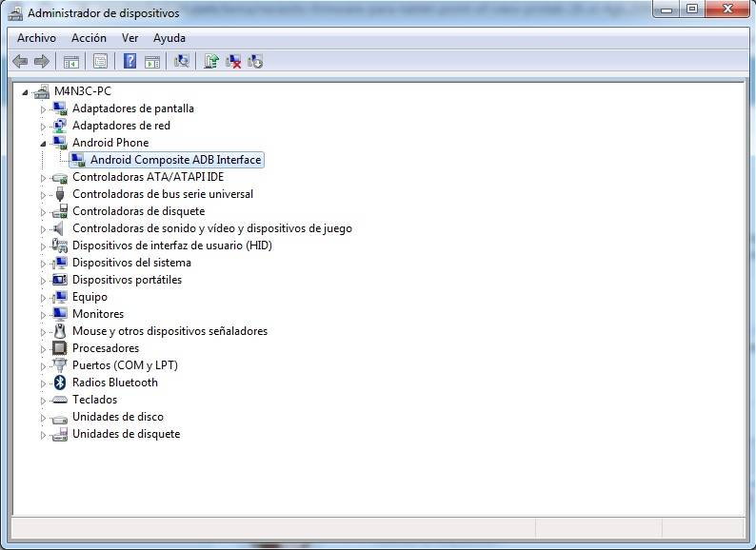Select Controladoras de disquete label
The image size is (756, 550).
[x=138, y=211]
